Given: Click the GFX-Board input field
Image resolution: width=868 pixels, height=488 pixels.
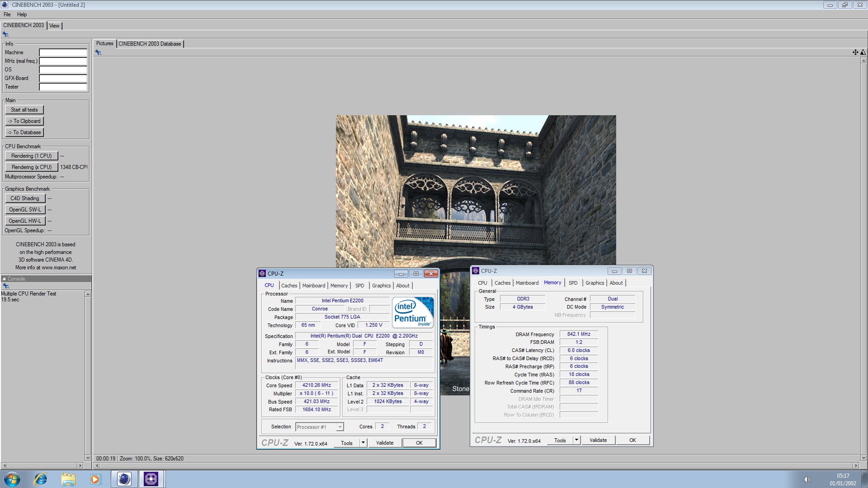Looking at the screenshot, I should click(63, 78).
